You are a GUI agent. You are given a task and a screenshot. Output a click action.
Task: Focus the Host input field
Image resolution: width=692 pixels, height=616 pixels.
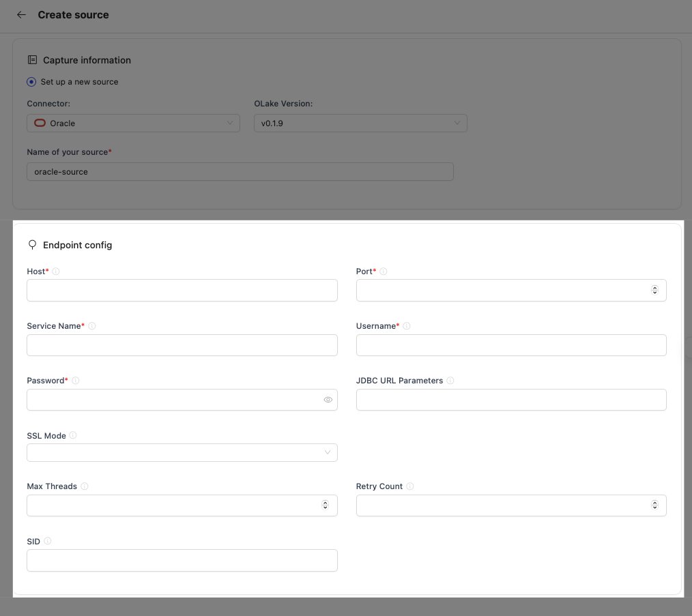[x=182, y=291]
